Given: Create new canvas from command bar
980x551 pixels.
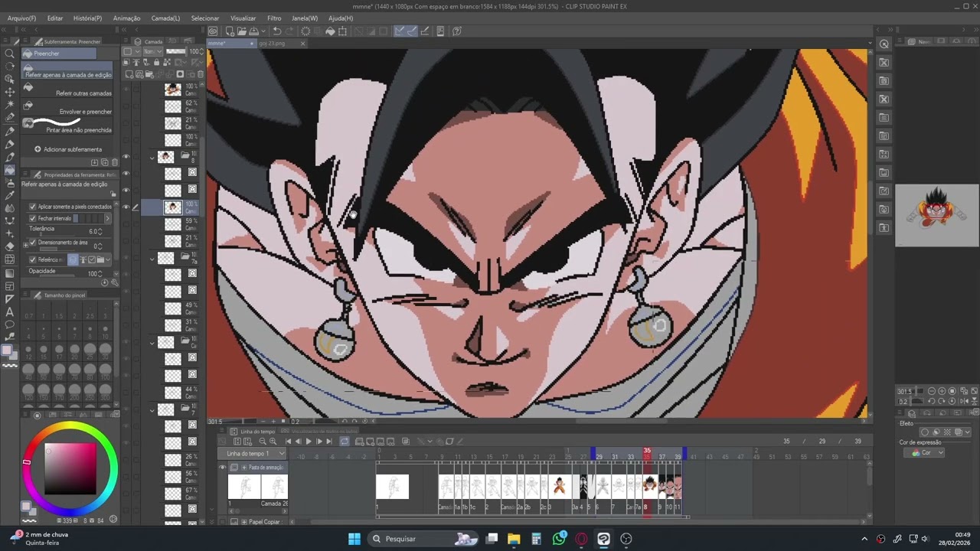Looking at the screenshot, I should tap(229, 31).
